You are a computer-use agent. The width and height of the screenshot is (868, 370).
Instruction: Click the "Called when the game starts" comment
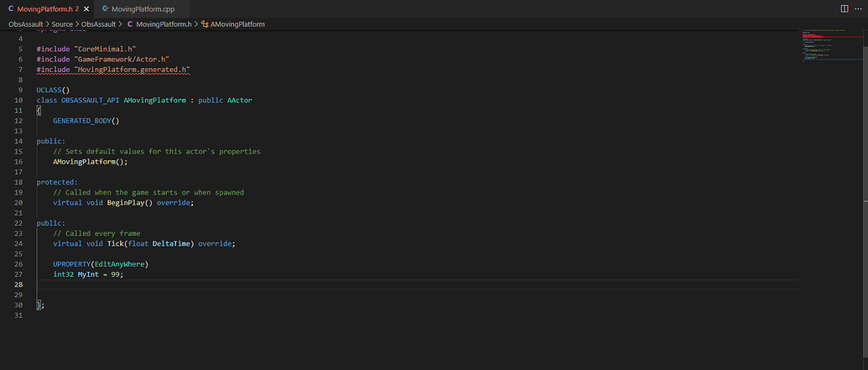(148, 192)
